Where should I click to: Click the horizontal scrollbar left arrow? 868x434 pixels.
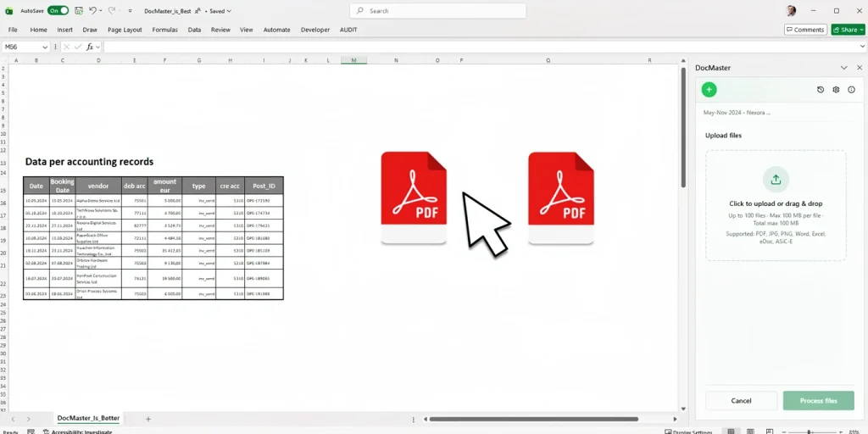point(426,419)
